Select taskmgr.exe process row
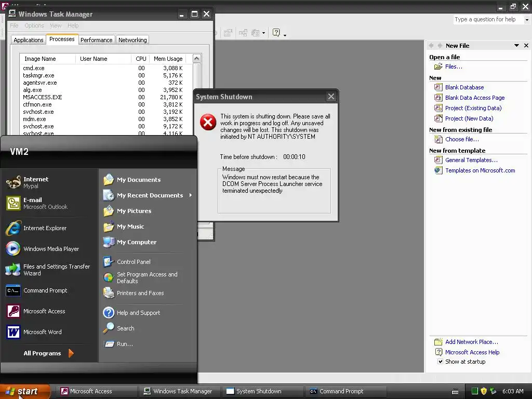The width and height of the screenshot is (532, 399). click(x=106, y=75)
